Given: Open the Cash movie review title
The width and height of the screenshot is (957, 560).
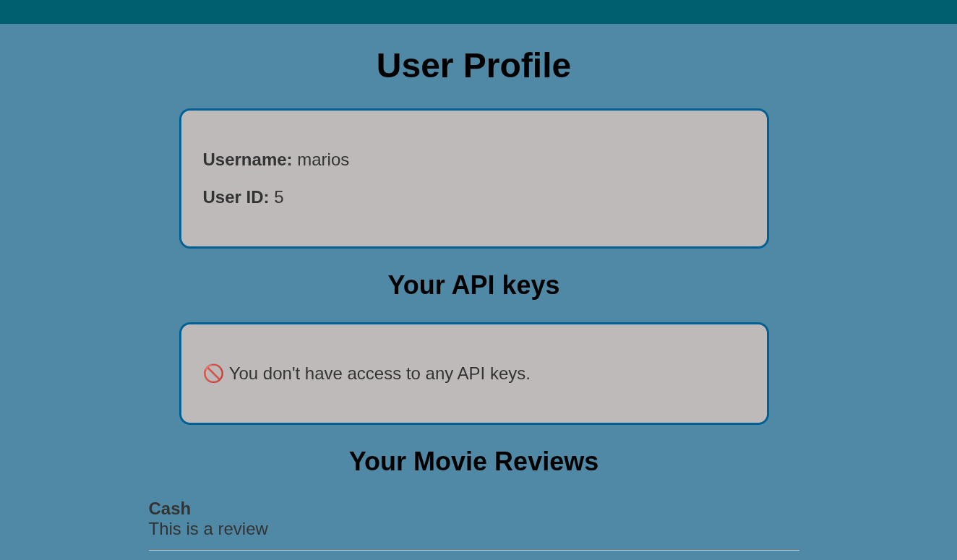Looking at the screenshot, I should 170,509.
